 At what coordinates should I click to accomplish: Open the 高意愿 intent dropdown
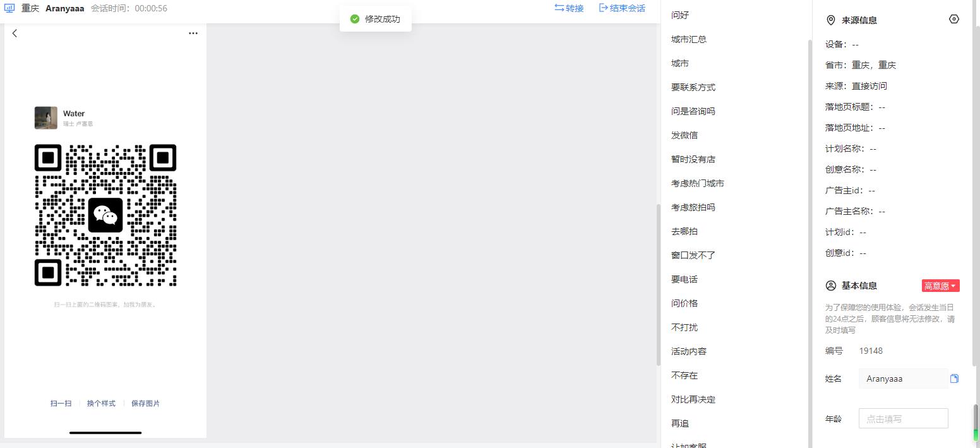[940, 286]
